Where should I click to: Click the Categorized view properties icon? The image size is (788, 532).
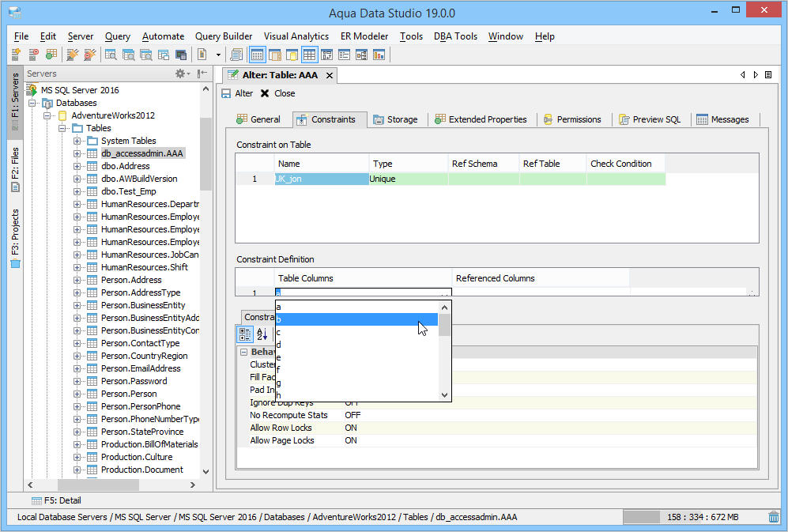point(245,334)
